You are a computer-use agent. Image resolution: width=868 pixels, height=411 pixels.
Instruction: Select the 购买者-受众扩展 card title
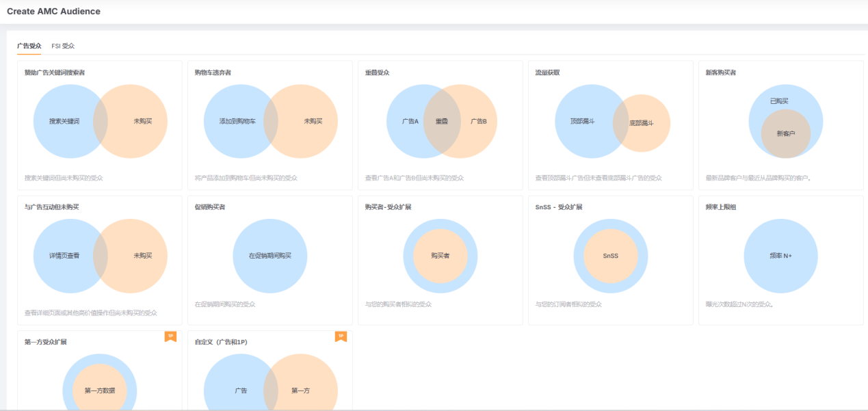tap(389, 207)
